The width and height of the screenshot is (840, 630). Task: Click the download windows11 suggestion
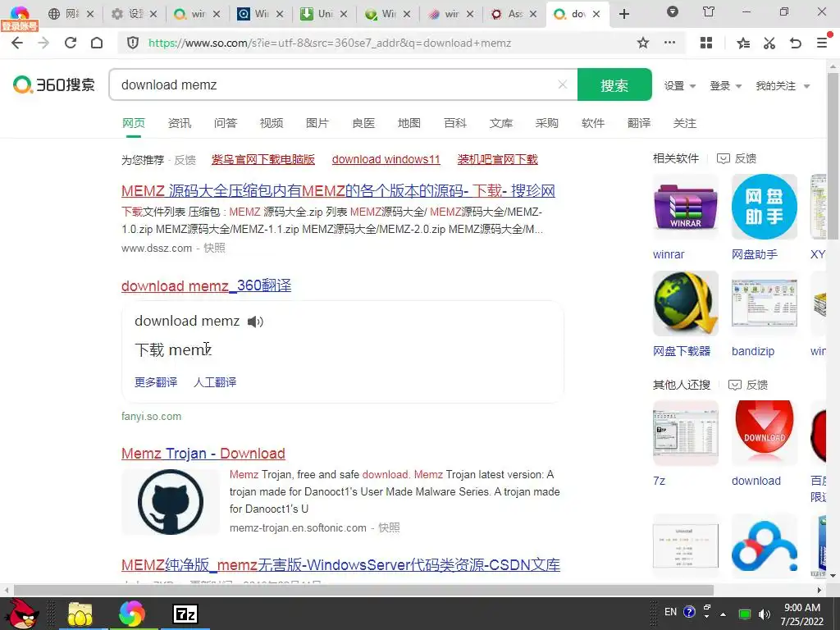(386, 159)
